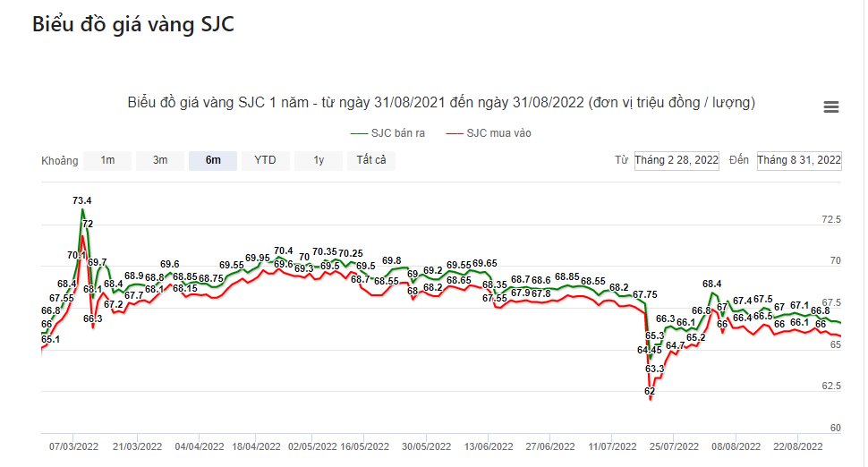Click the 08/08/2022 axis date label

coord(736,446)
